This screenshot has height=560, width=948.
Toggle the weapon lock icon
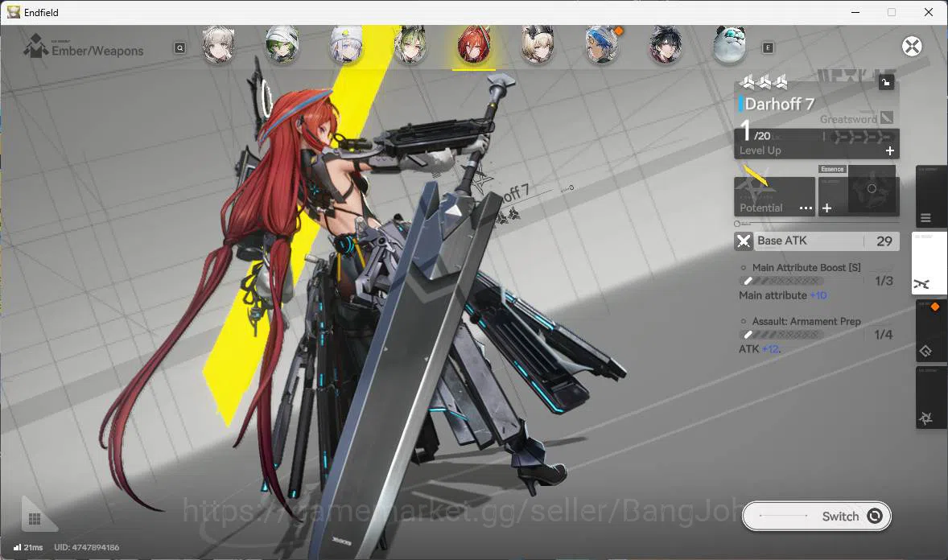coord(886,82)
